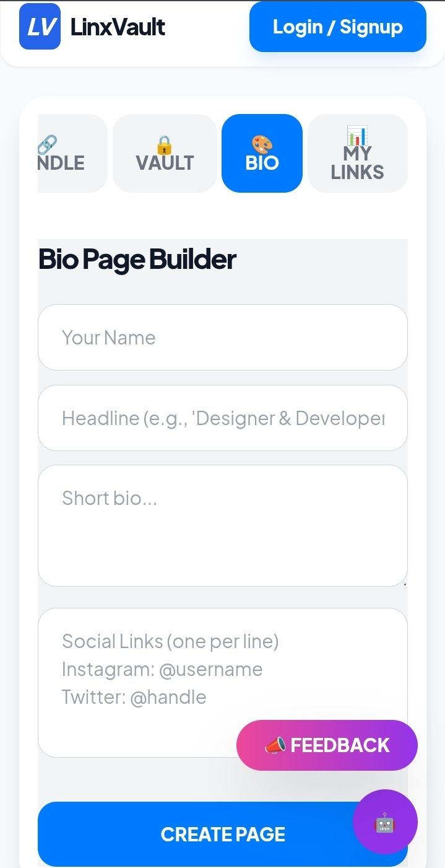
Task: Open the robot chatbot bubble
Action: pyautogui.click(x=384, y=822)
